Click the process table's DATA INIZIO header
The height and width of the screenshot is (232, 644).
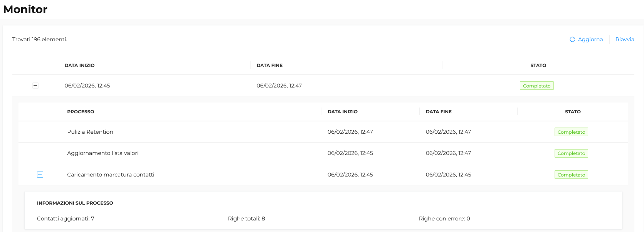tap(342, 112)
